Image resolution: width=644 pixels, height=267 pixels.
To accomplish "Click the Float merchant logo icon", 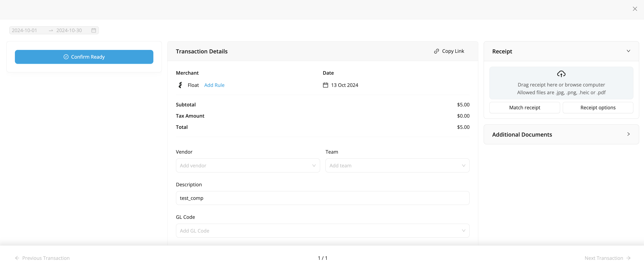I will point(180,85).
